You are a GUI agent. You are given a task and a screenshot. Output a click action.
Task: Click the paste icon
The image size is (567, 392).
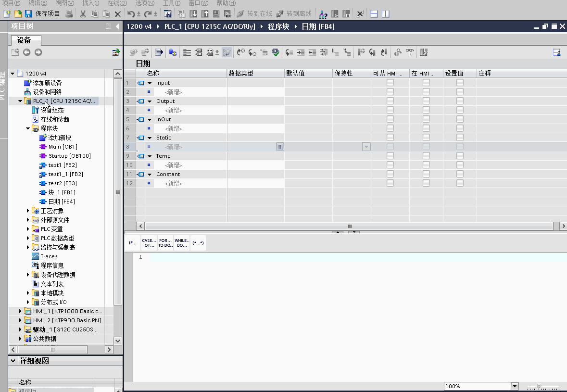point(106,14)
